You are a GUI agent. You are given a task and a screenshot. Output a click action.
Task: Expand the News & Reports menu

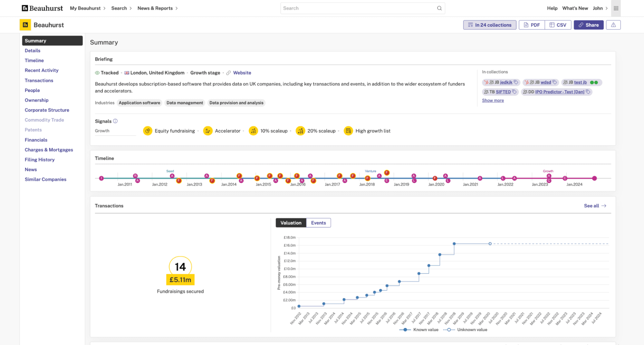pyautogui.click(x=158, y=8)
